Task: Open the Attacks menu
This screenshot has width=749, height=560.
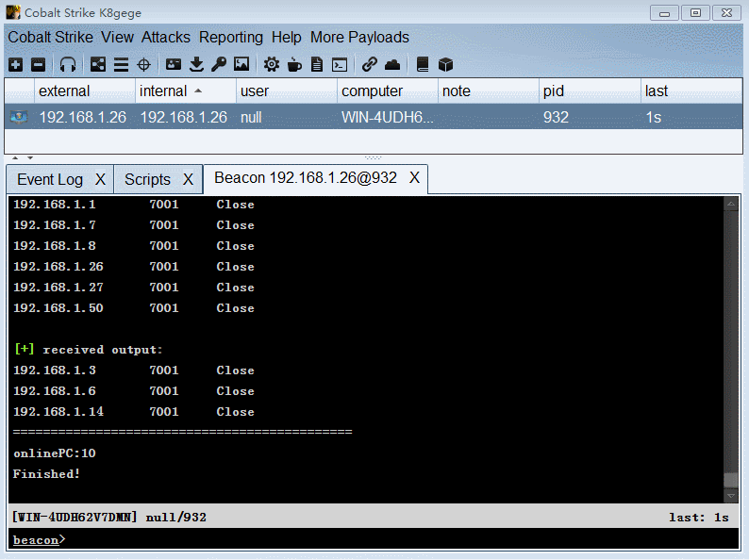Action: point(166,37)
